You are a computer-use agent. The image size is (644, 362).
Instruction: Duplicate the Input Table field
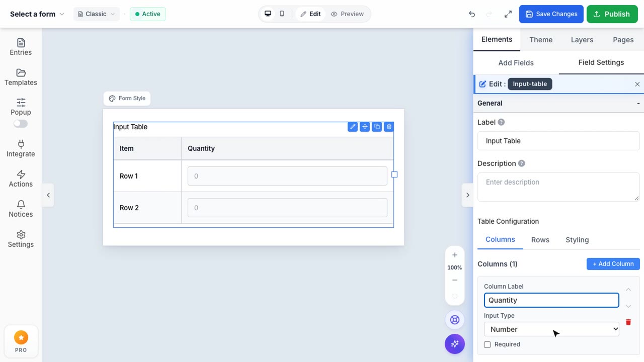[x=377, y=127]
